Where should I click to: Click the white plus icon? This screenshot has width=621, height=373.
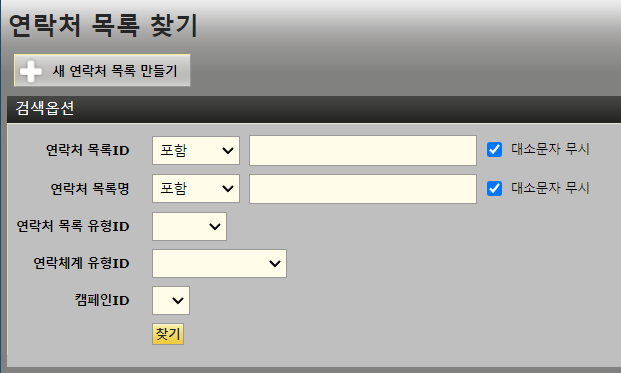[30, 71]
